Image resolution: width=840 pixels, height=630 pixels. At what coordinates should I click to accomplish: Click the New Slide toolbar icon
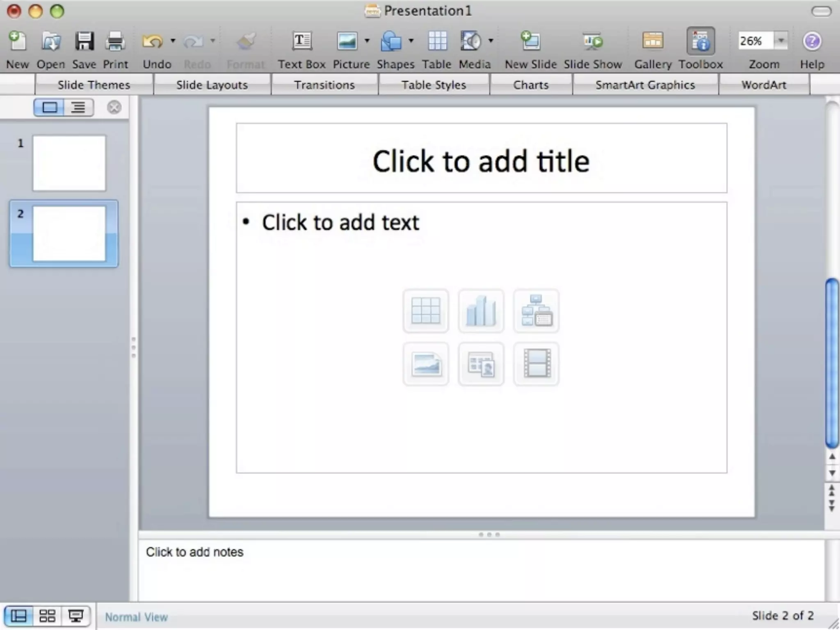point(530,41)
